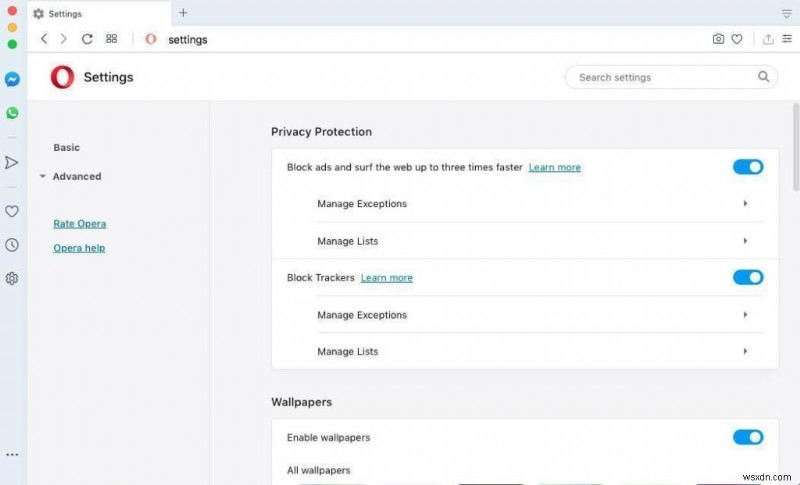This screenshot has width=800, height=485.
Task: Open Messenger in the sidebar
Action: [x=12, y=79]
